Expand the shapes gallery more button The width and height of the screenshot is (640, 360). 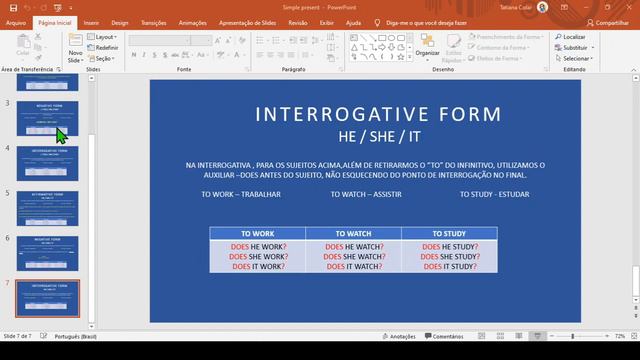point(410,57)
